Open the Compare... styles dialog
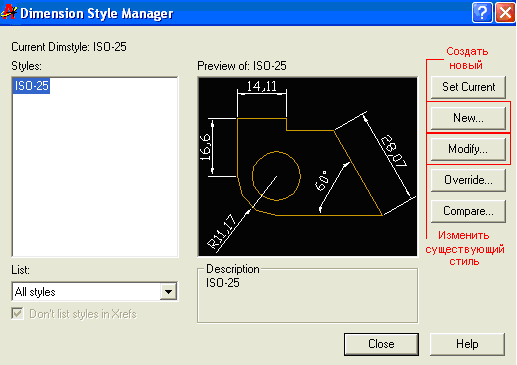517x365 pixels. 468,211
